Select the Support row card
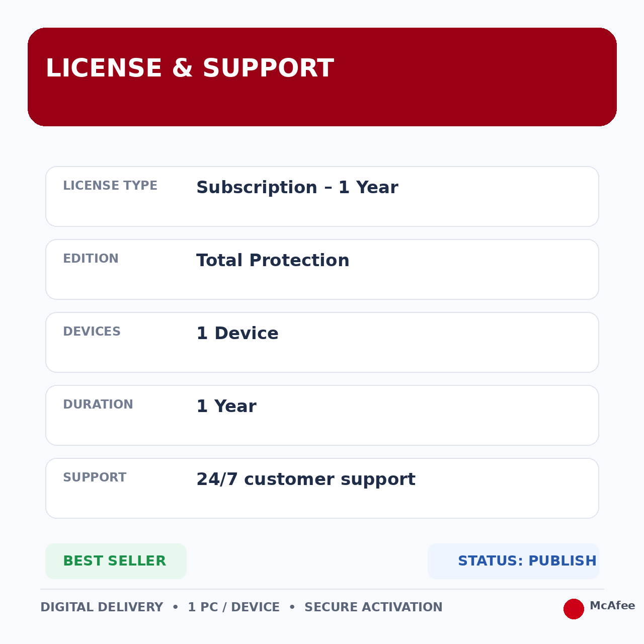Screen dimensions: 644x644 [x=322, y=488]
